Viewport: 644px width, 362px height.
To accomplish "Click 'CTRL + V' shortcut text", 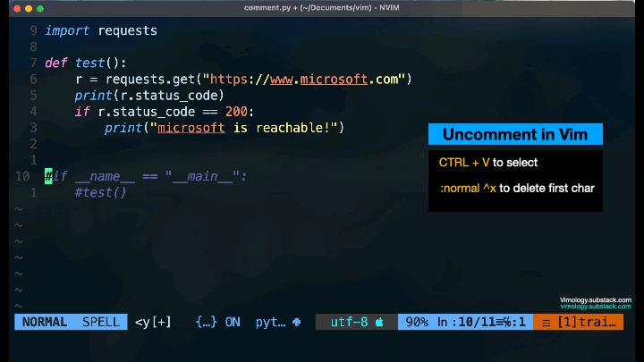I will click(x=463, y=163).
